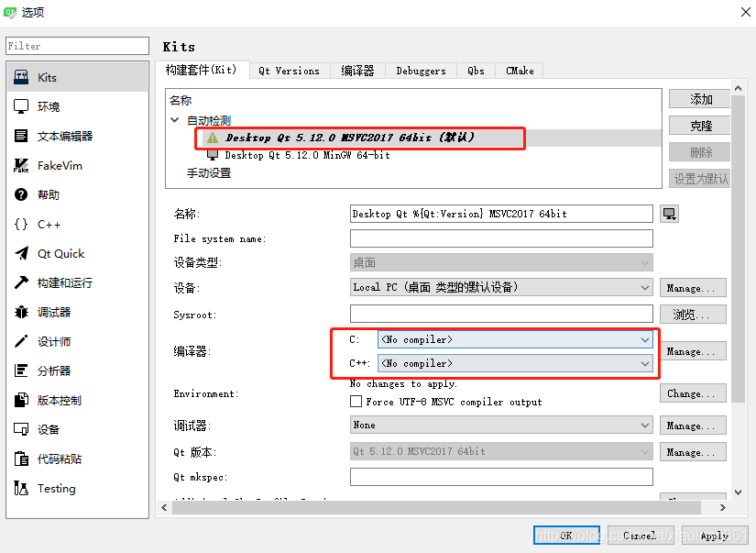
Task: Click the warning icon on MSVC2017 kit
Action: [213, 138]
